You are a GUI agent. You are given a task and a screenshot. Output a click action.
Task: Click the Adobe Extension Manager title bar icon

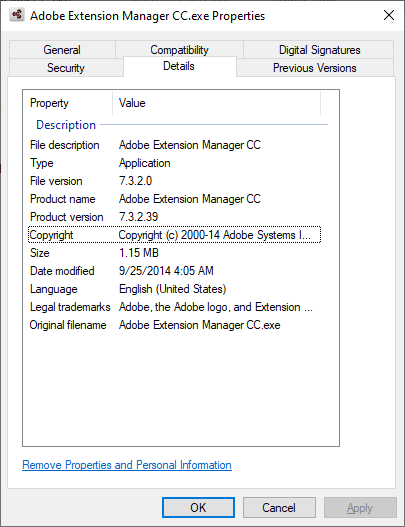coord(17,15)
